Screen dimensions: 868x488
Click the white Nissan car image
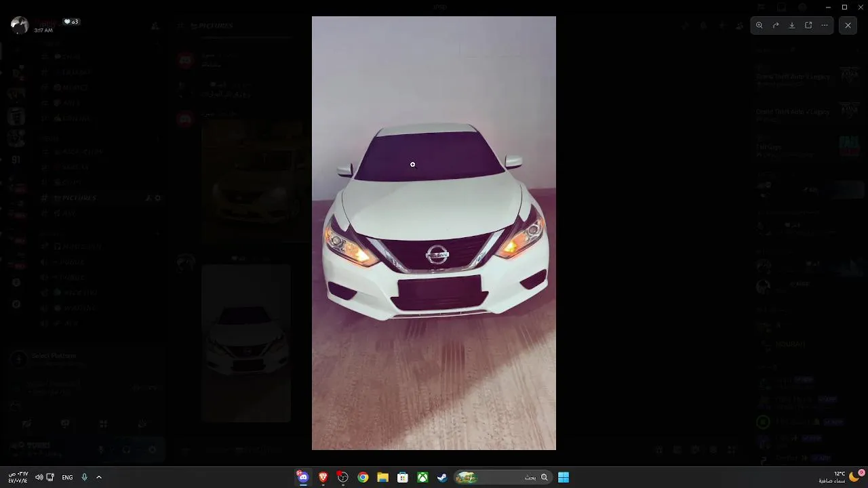[x=434, y=233]
